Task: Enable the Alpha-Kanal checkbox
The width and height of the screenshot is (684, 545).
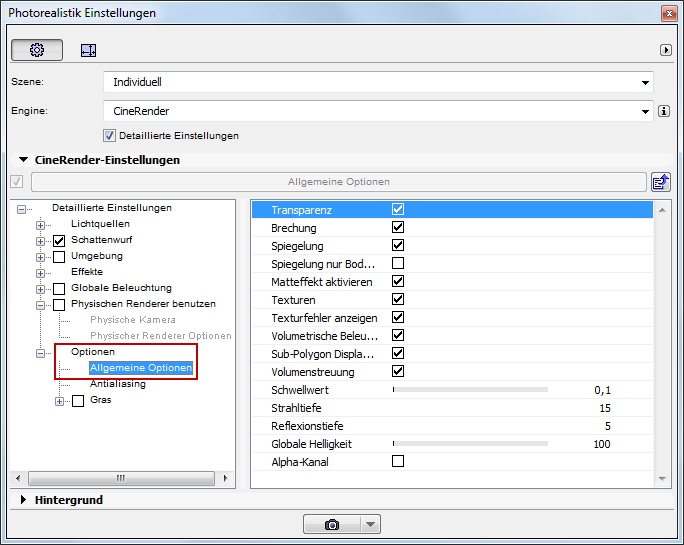Action: click(x=398, y=461)
